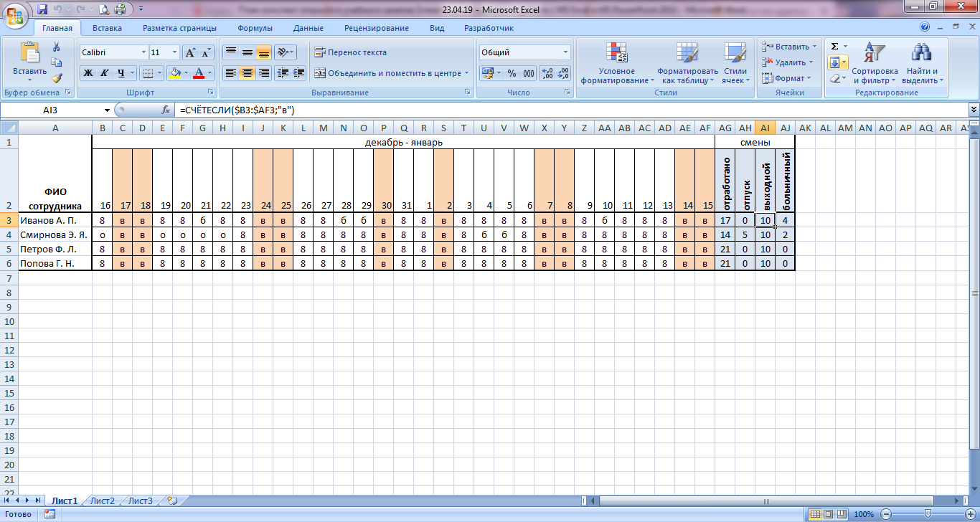Decrease indent
980x522 pixels.
(x=283, y=73)
